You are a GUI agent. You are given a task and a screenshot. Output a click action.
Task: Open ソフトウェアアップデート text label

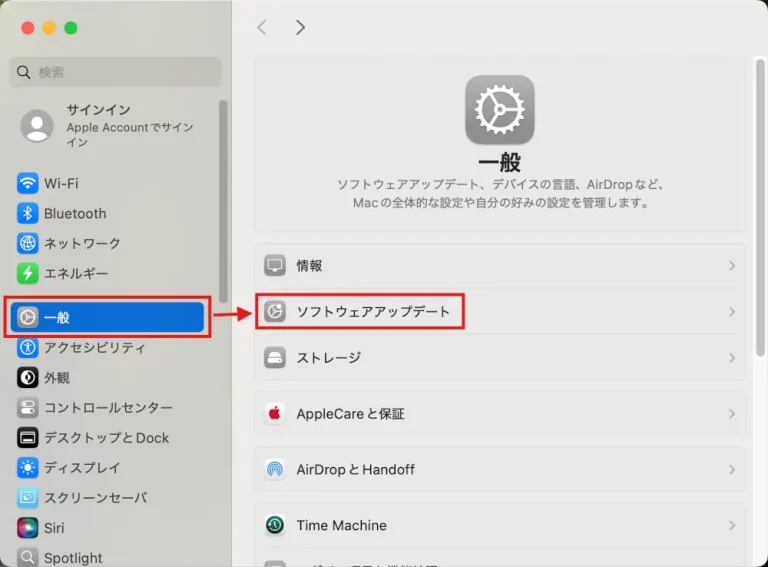[x=373, y=311]
